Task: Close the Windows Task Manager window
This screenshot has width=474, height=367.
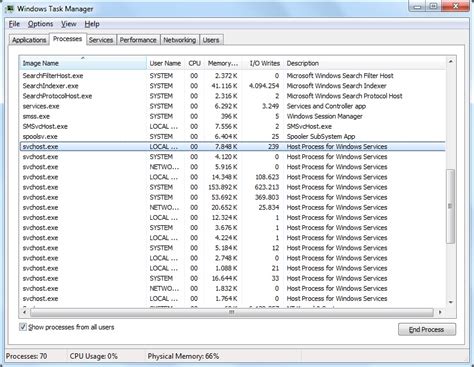Action: (455, 6)
